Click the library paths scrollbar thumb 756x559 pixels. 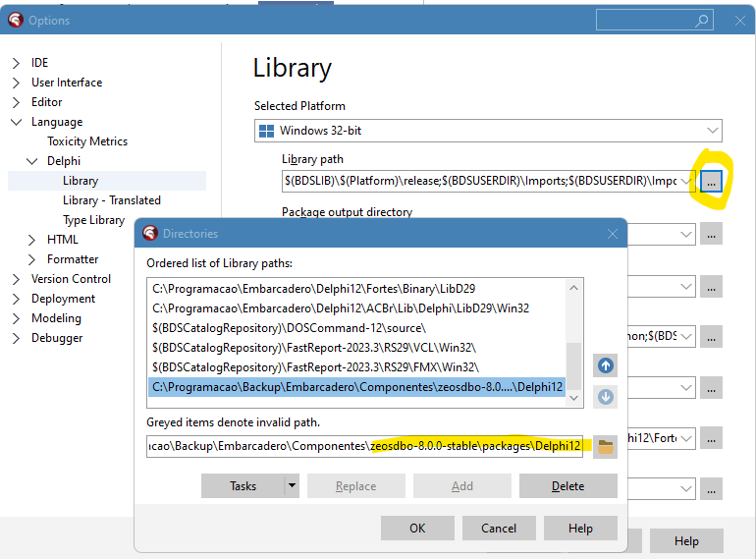[573, 366]
